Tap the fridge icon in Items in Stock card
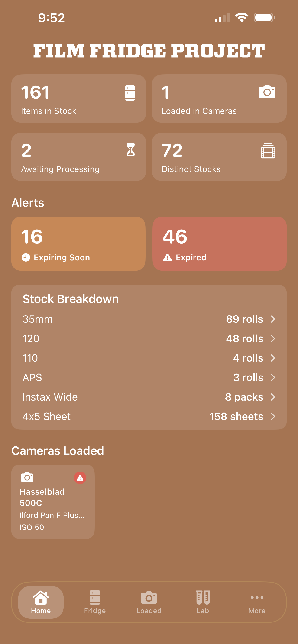 click(x=130, y=93)
